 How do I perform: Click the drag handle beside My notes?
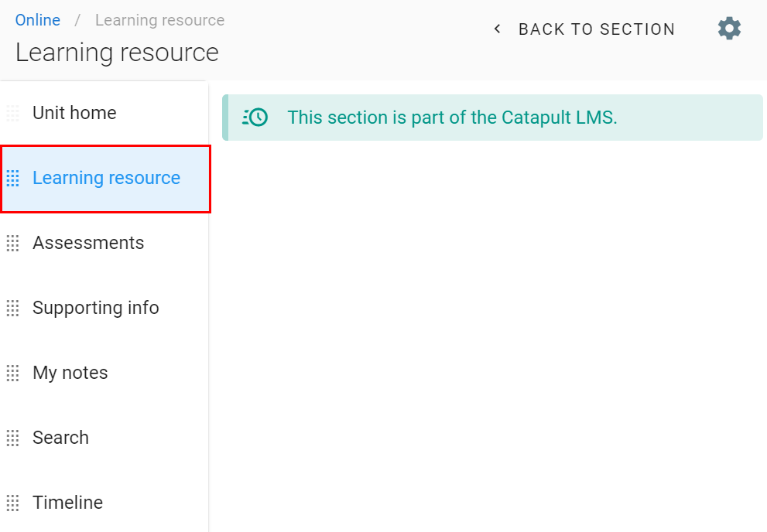tap(12, 373)
